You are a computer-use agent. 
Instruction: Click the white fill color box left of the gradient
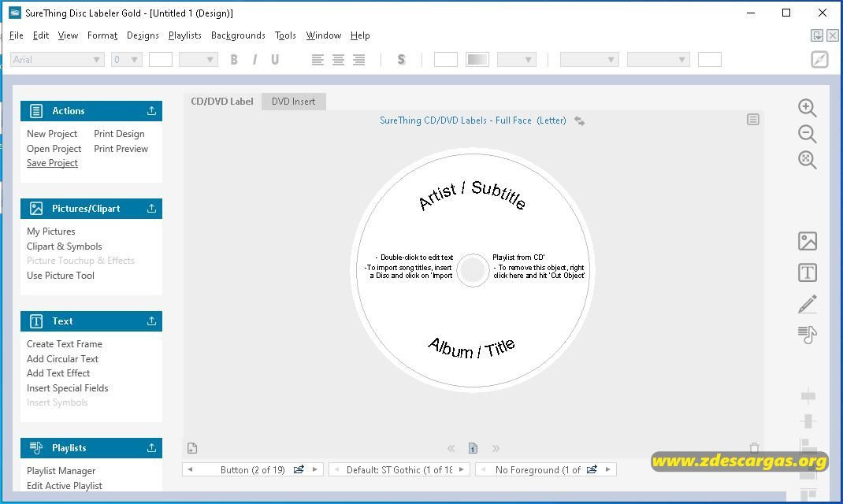[x=446, y=60]
